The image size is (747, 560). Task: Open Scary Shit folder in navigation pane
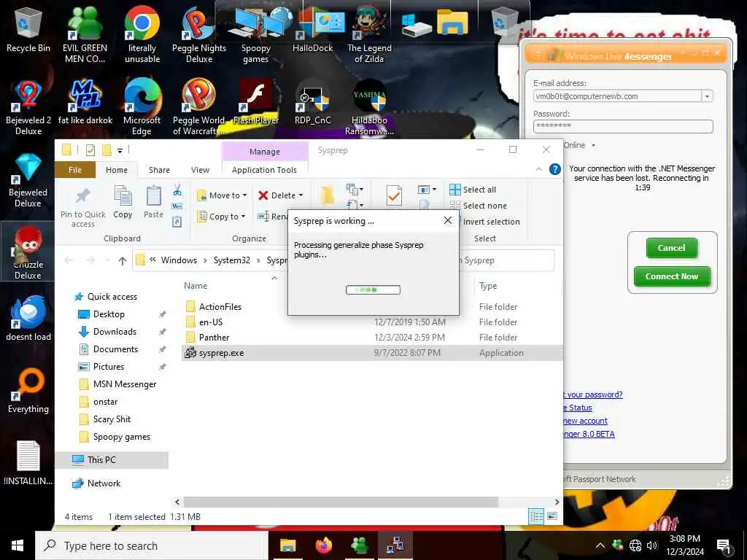pos(112,419)
